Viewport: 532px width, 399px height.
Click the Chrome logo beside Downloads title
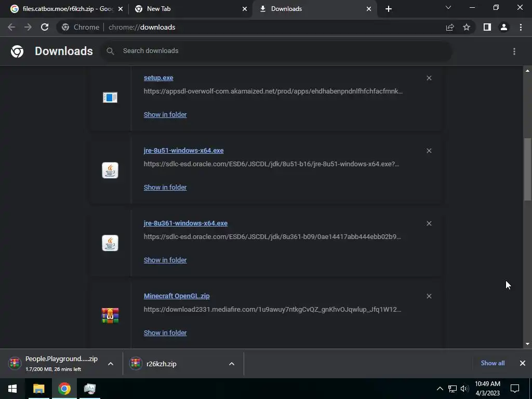(17, 51)
